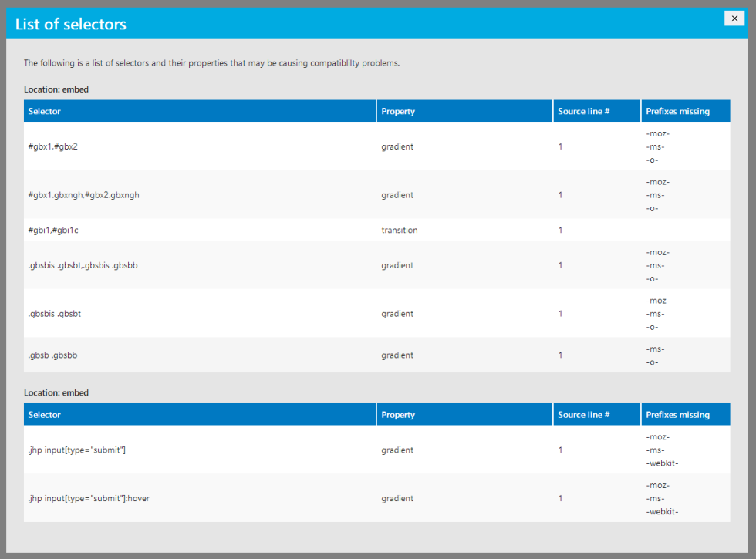Click the Property column header
Viewport: 756px width, 559px height.
coord(398,110)
